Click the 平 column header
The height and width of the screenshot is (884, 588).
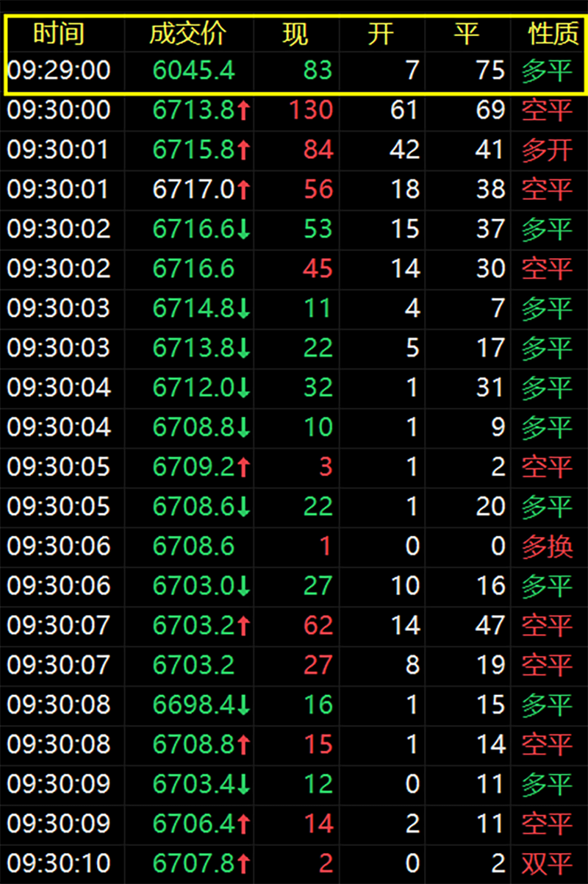coord(467,34)
